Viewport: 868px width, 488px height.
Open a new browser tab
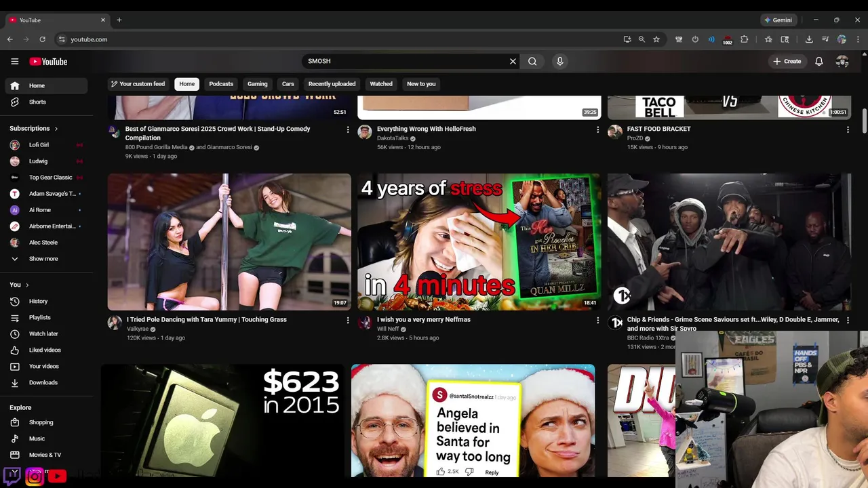tap(119, 20)
